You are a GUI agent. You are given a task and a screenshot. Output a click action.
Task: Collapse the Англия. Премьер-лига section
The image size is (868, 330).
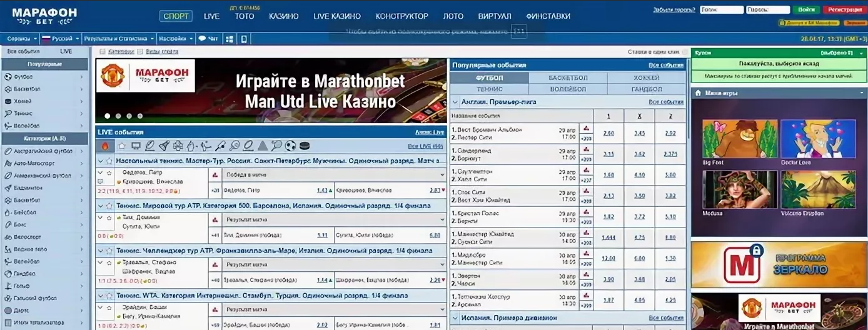[455, 102]
